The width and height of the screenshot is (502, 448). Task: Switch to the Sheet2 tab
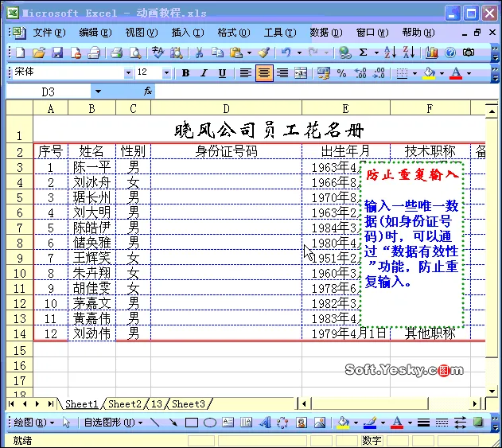(x=125, y=404)
